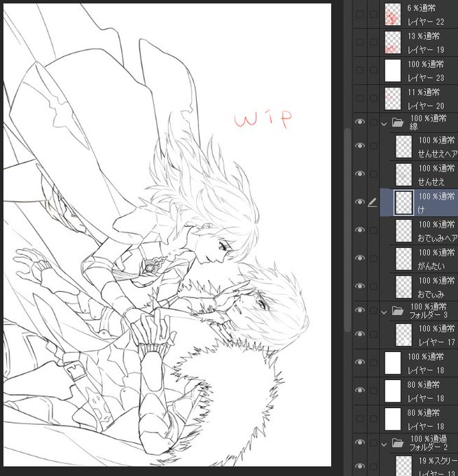Click the folder name フォルダー 2
Screen dimensions: 458x476
coord(428,447)
